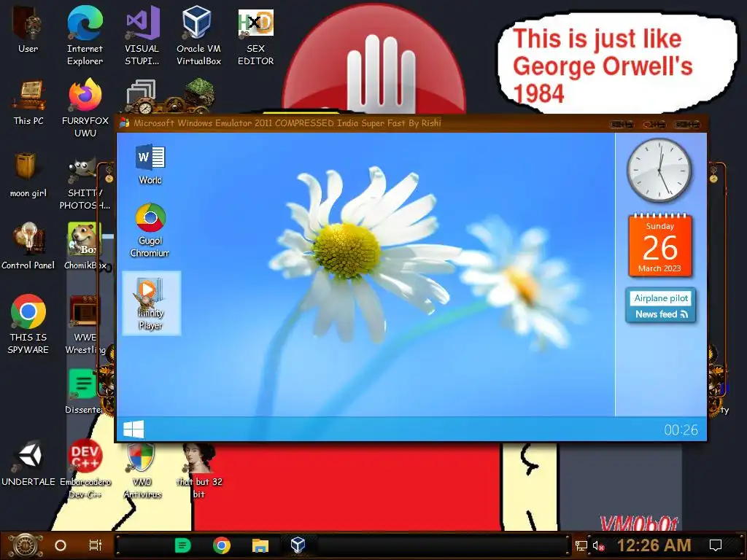
Task: Click the emulator taskbar clock 00:26
Action: point(681,430)
